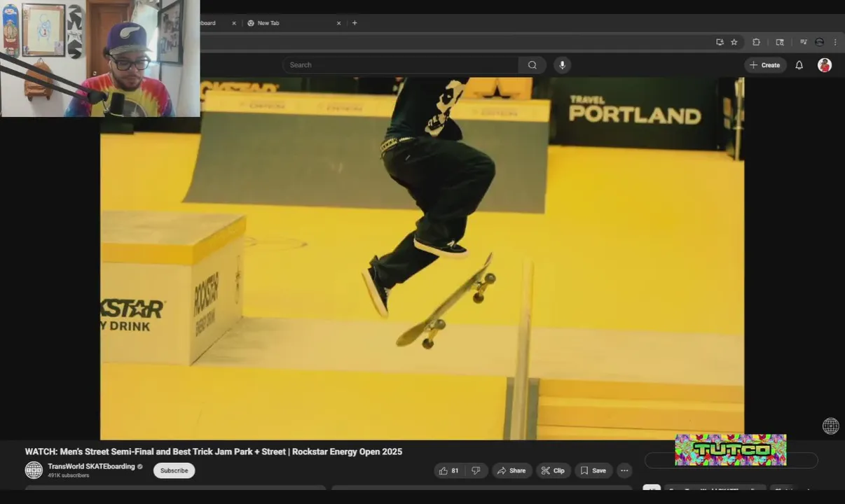
Task: Switch to the New Tab tab
Action: (x=294, y=23)
